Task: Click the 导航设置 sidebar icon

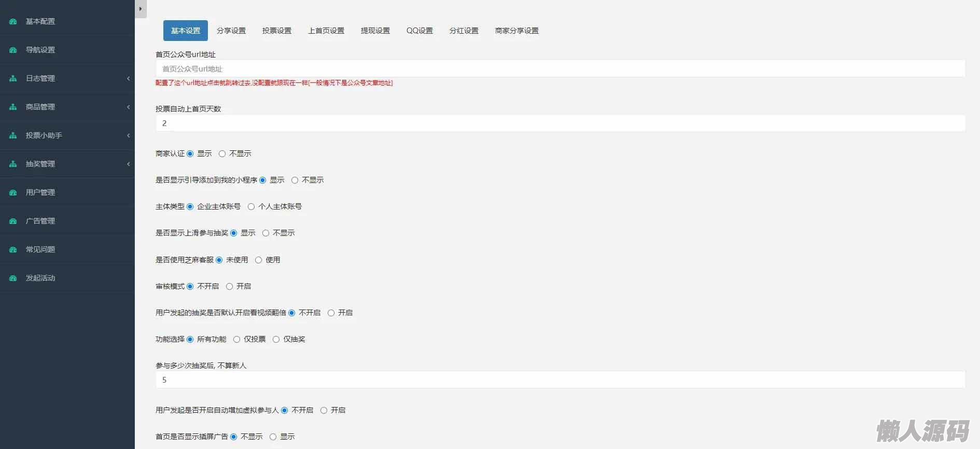Action: 13,50
